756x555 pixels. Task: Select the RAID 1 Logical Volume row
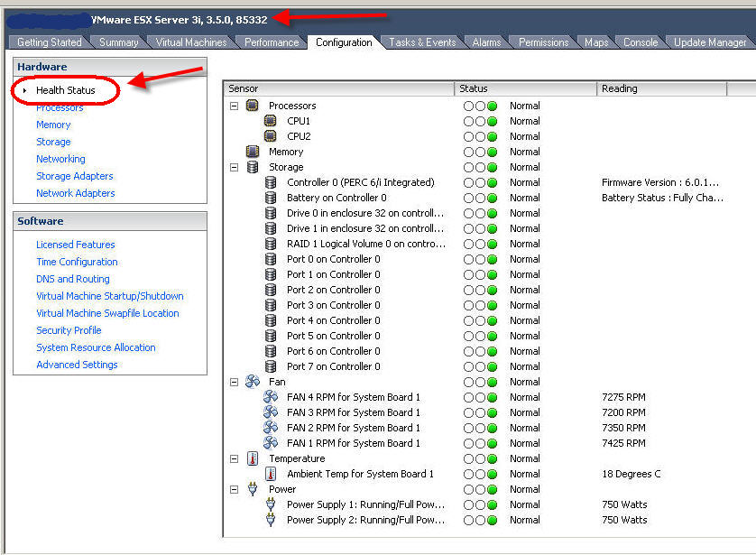tap(365, 244)
